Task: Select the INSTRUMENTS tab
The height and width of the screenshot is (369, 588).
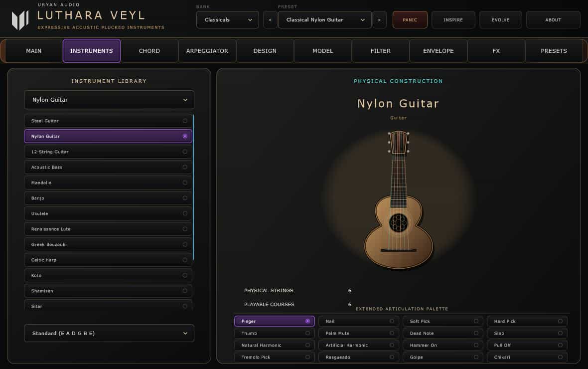Action: [92, 51]
